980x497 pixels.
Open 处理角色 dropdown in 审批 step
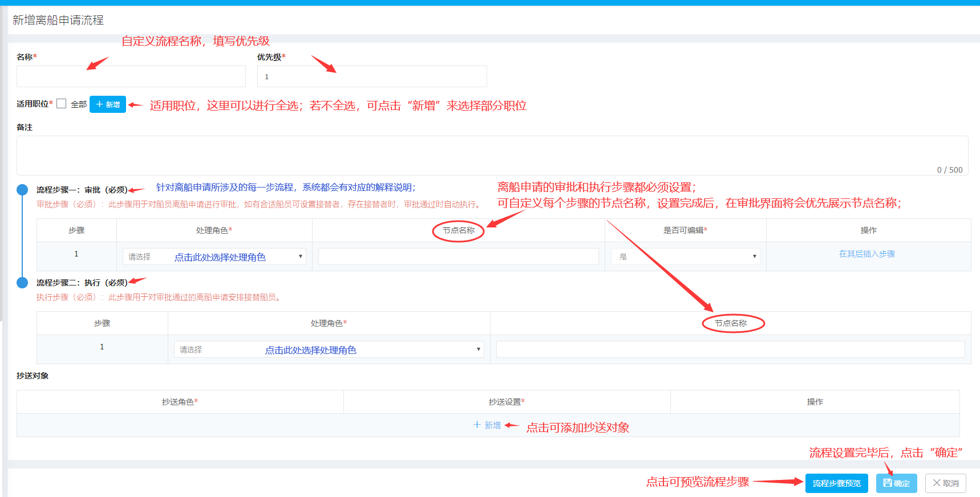pyautogui.click(x=214, y=256)
